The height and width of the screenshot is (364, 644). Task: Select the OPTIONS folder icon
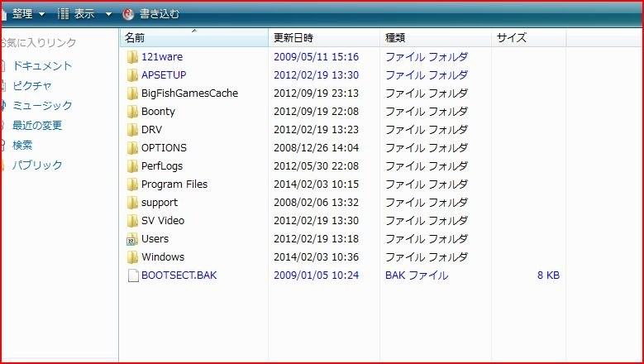coord(132,148)
